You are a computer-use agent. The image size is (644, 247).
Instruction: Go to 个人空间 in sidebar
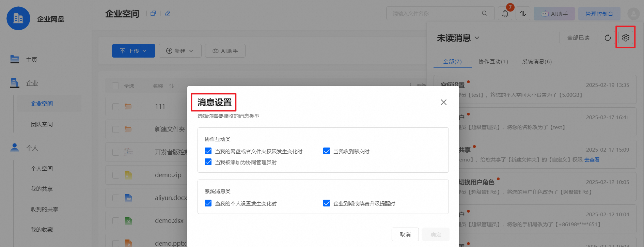click(x=42, y=169)
